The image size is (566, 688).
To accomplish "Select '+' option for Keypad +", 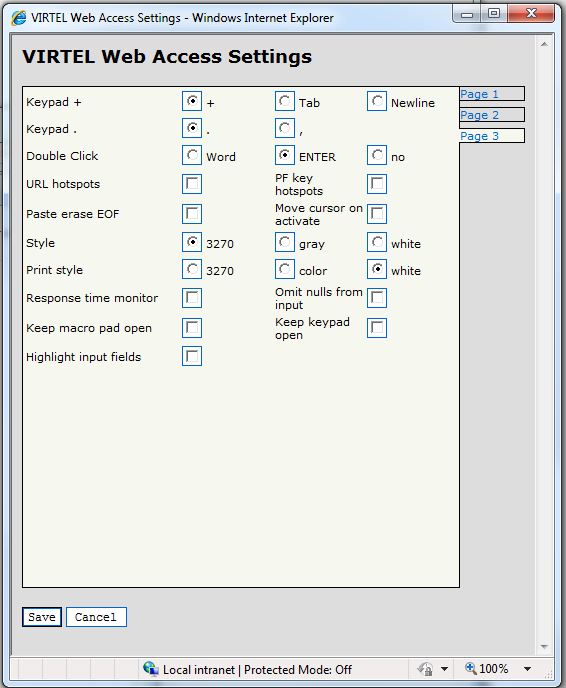I will coord(192,101).
